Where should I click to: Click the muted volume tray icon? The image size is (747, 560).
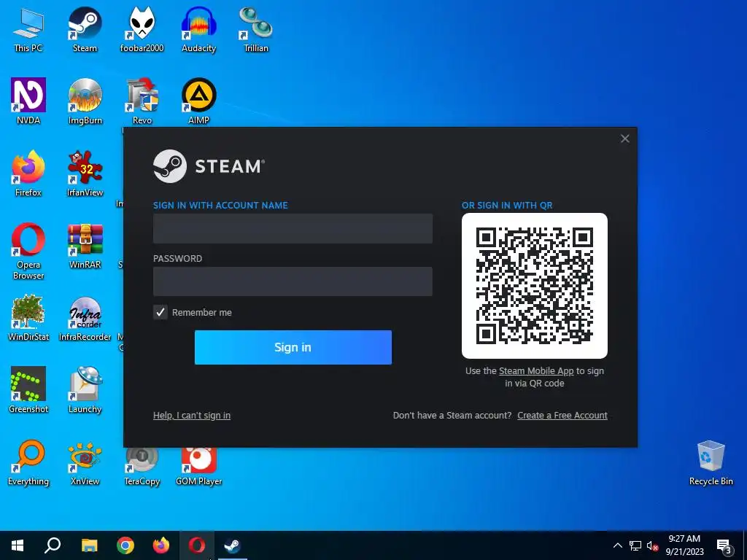[652, 546]
